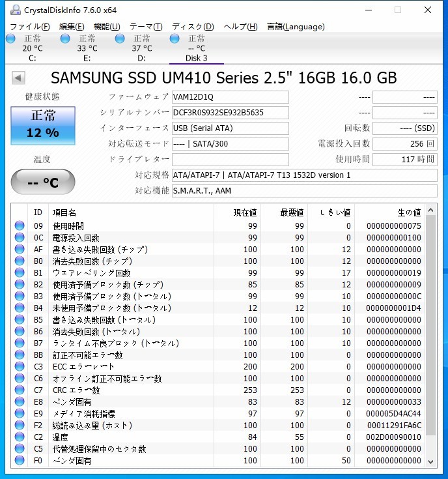Select the C: drive tab at 20 °C
Viewport: 448px width, 479px height.
tap(33, 48)
